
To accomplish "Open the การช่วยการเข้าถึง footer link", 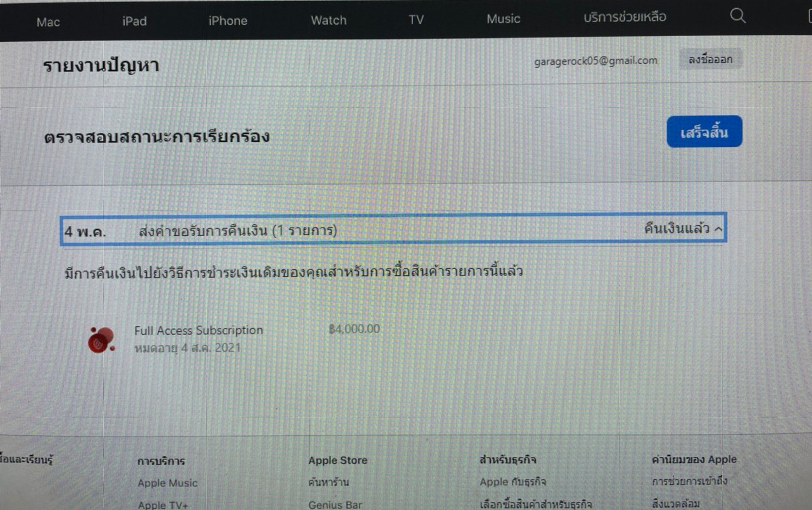I will (x=689, y=481).
